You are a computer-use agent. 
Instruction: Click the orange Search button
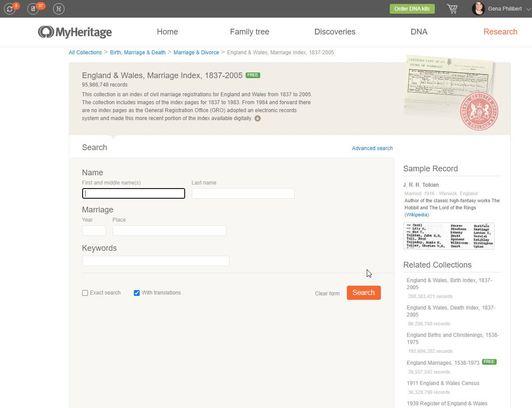(x=364, y=293)
